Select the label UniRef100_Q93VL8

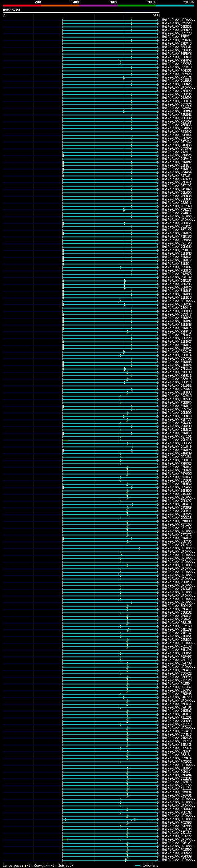point(177,67)
